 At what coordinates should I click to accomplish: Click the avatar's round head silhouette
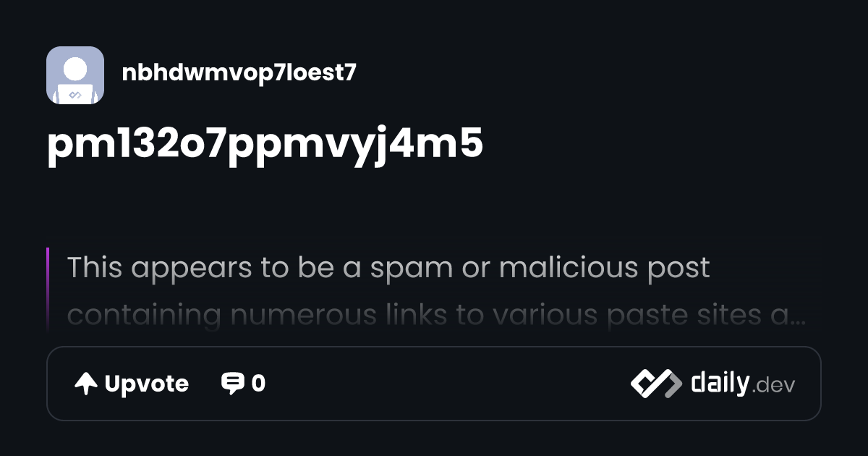click(x=75, y=69)
